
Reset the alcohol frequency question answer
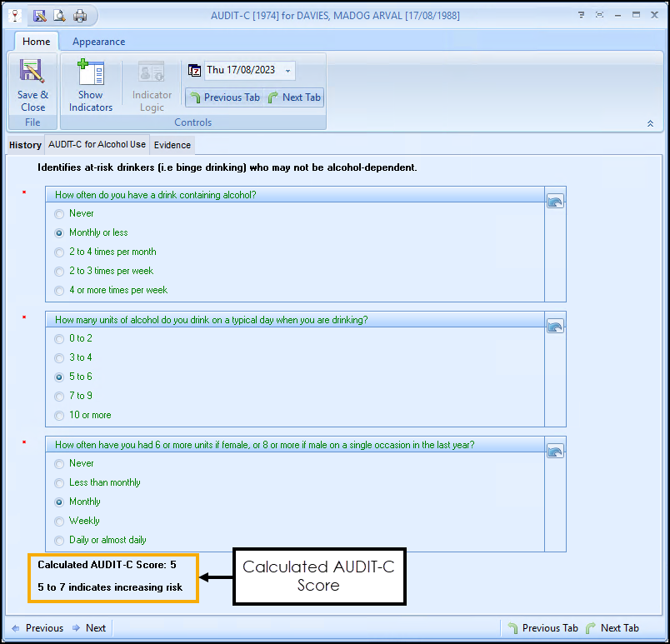[x=555, y=202]
